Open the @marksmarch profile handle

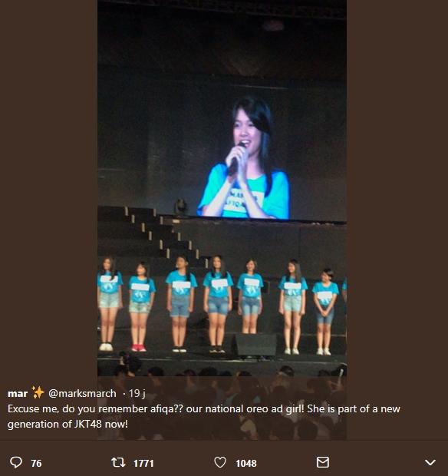point(82,393)
